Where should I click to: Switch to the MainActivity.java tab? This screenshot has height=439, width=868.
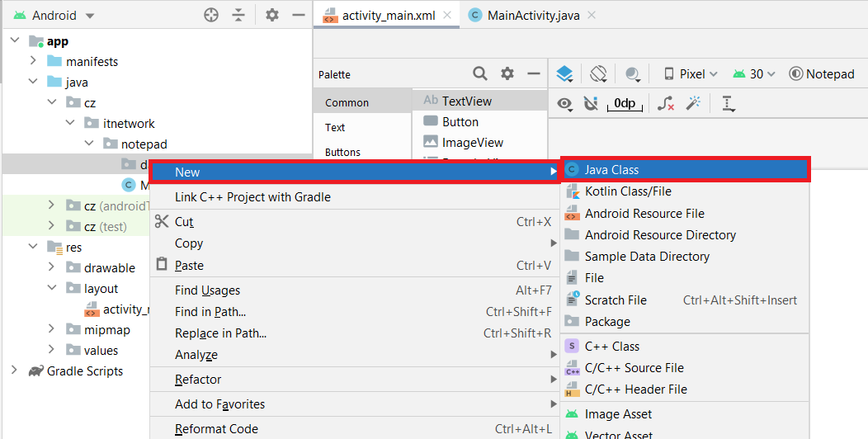tap(532, 16)
